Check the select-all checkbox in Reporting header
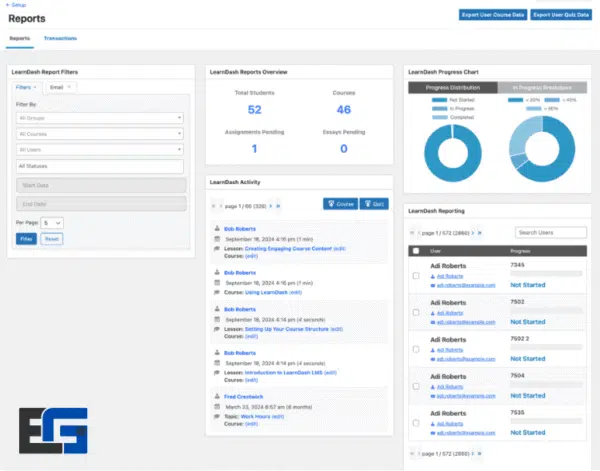 (416, 251)
